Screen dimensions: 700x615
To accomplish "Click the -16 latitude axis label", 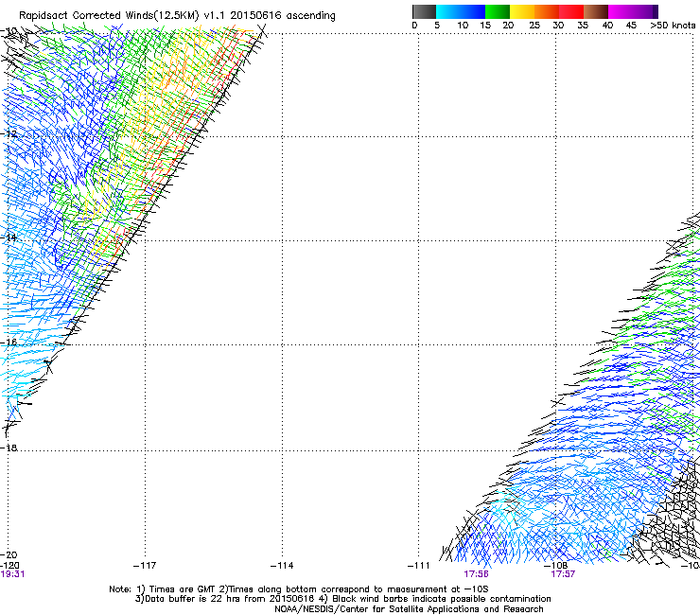I will pyautogui.click(x=9, y=343).
